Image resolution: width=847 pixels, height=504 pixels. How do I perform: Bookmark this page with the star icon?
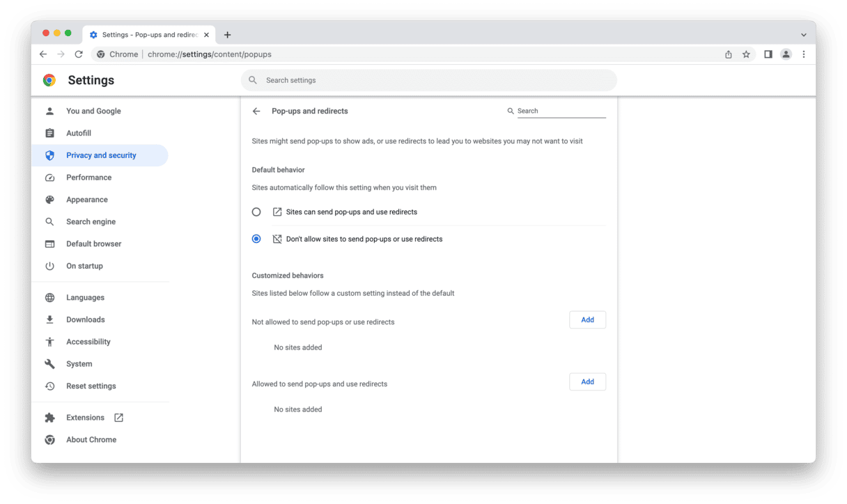pyautogui.click(x=746, y=54)
